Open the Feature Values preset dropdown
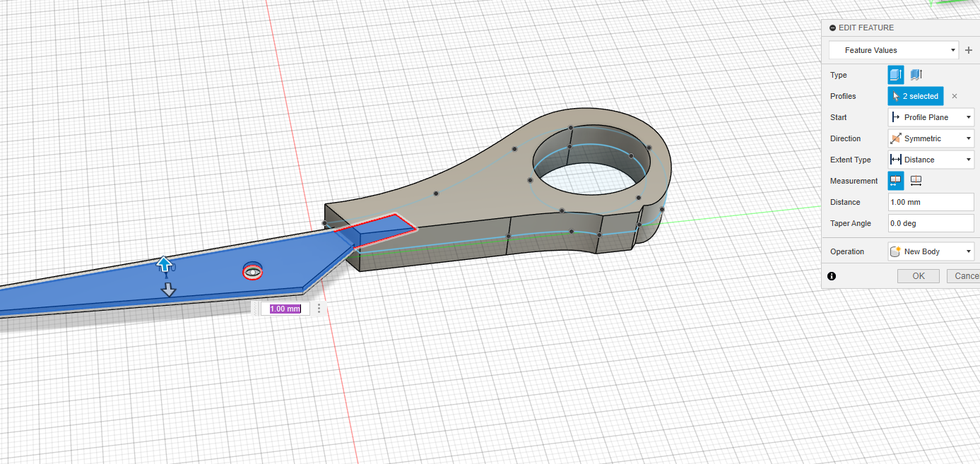This screenshot has width=980, height=464. pos(894,50)
